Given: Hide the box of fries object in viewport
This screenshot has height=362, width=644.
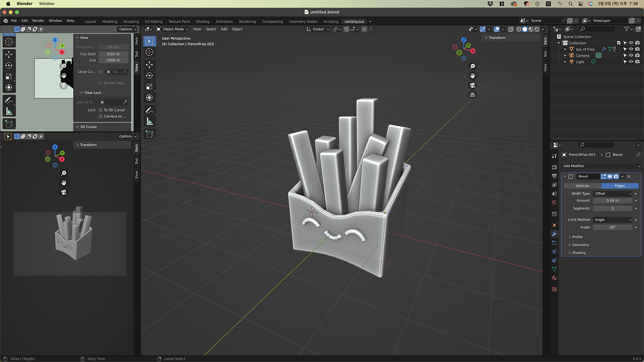Looking at the screenshot, I should coord(631,49).
